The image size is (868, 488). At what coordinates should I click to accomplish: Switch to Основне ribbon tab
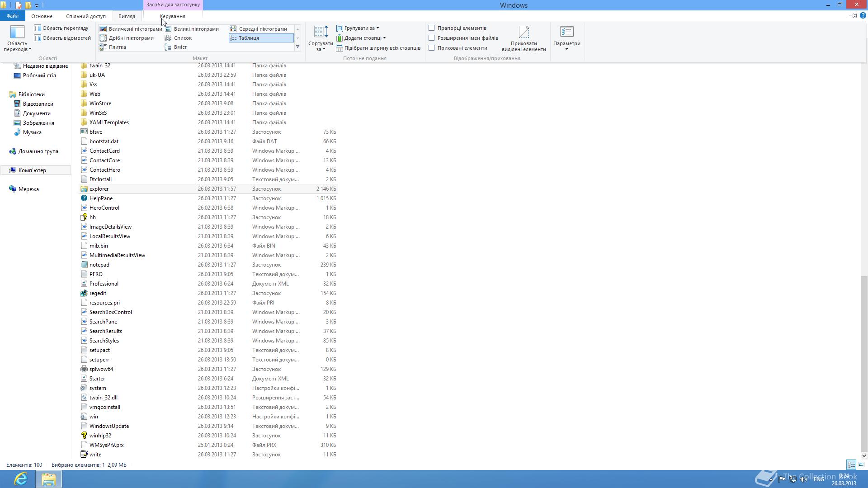42,16
